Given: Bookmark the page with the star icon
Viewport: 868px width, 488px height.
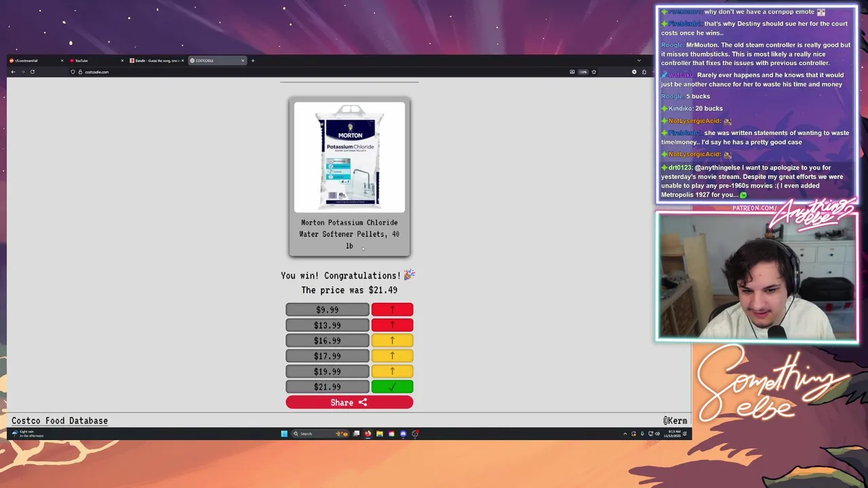Looking at the screenshot, I should tap(593, 72).
